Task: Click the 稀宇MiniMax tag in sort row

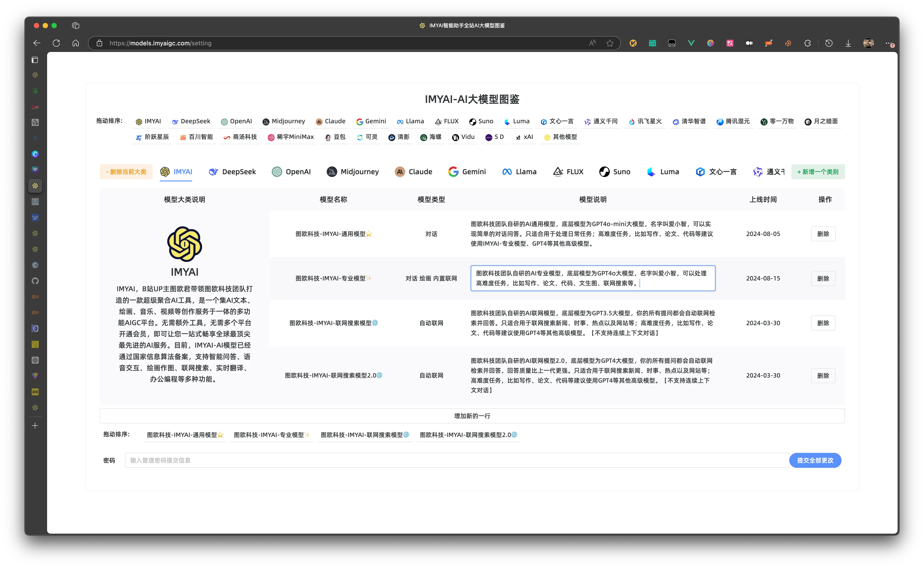Action: 290,137
